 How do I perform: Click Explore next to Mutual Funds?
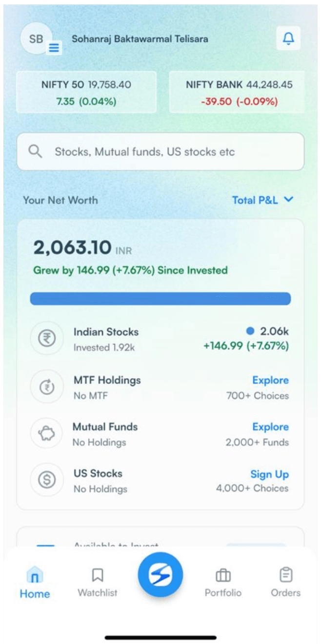270,427
